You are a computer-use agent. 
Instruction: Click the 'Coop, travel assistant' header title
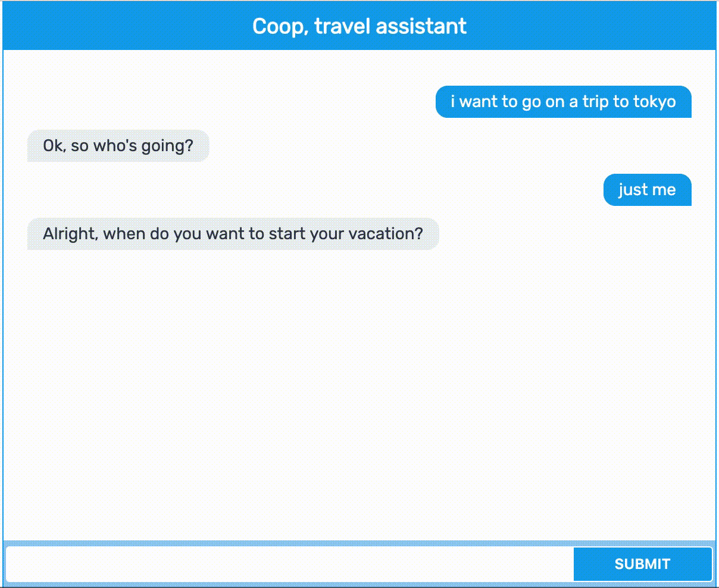click(x=359, y=26)
